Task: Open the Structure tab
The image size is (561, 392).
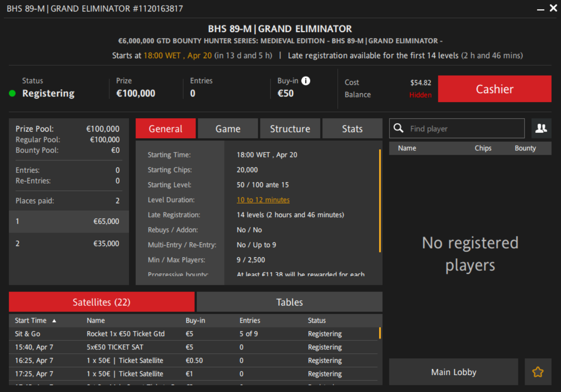Action: pos(290,129)
